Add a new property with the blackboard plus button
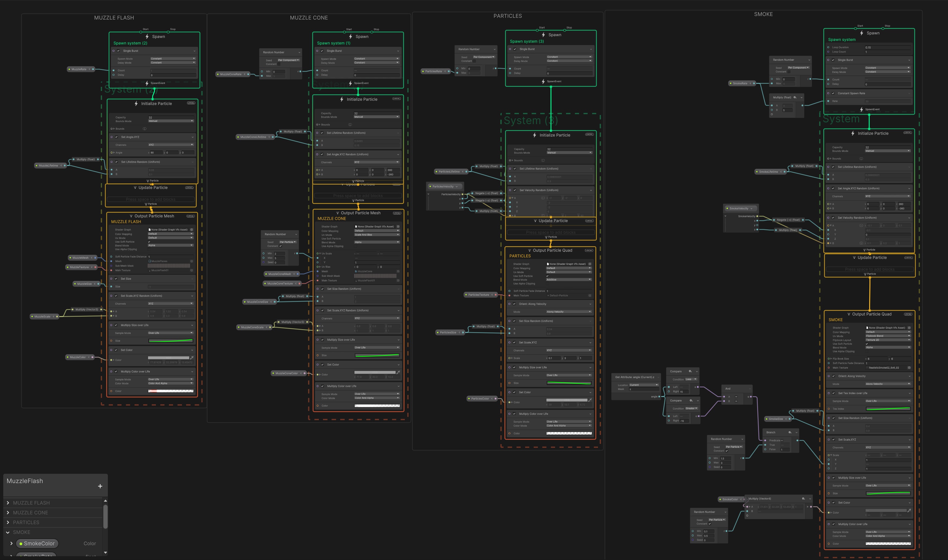 100,486
